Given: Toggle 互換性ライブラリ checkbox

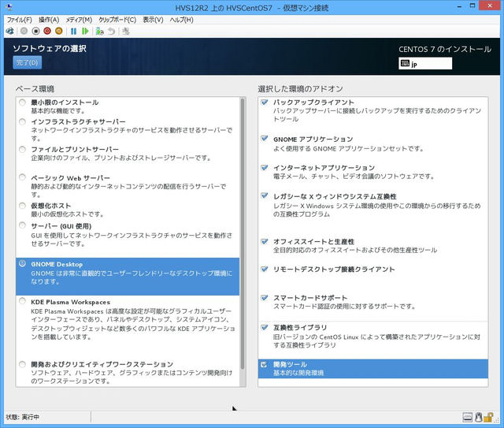Looking at the screenshot, I should 265,327.
